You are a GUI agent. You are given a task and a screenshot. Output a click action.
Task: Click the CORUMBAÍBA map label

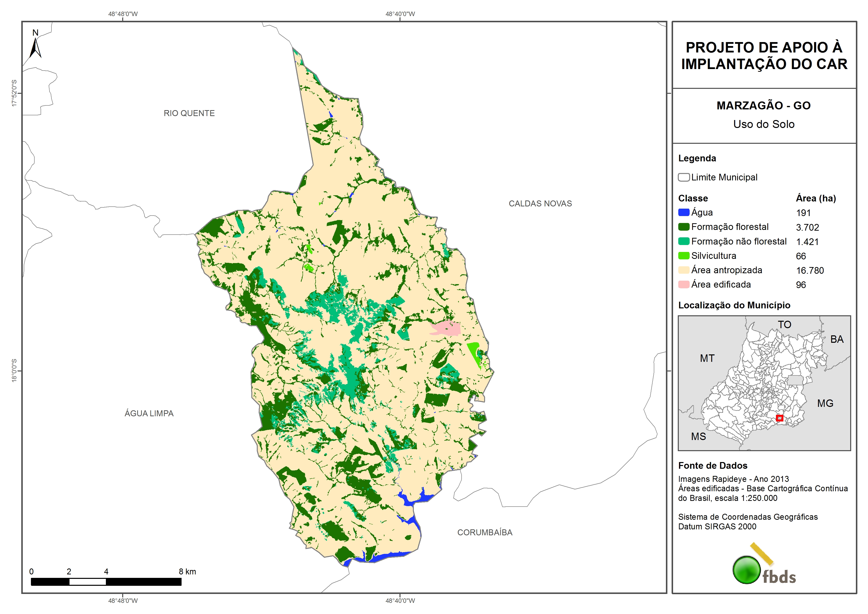[485, 533]
